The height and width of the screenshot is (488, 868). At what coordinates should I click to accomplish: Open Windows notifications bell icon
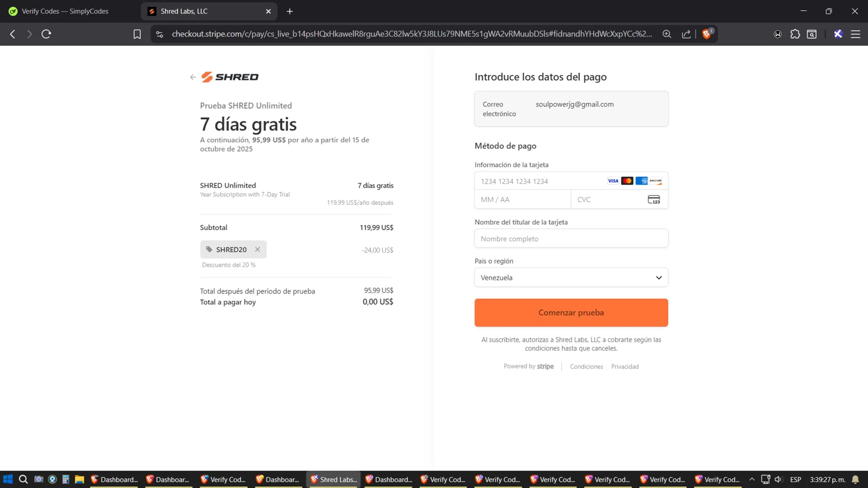855,479
